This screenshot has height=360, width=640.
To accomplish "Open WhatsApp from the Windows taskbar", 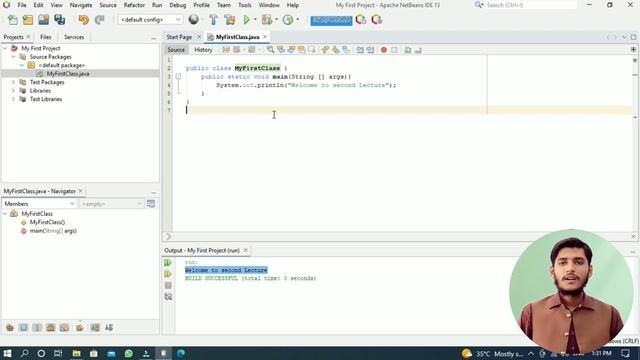I will coord(129,353).
